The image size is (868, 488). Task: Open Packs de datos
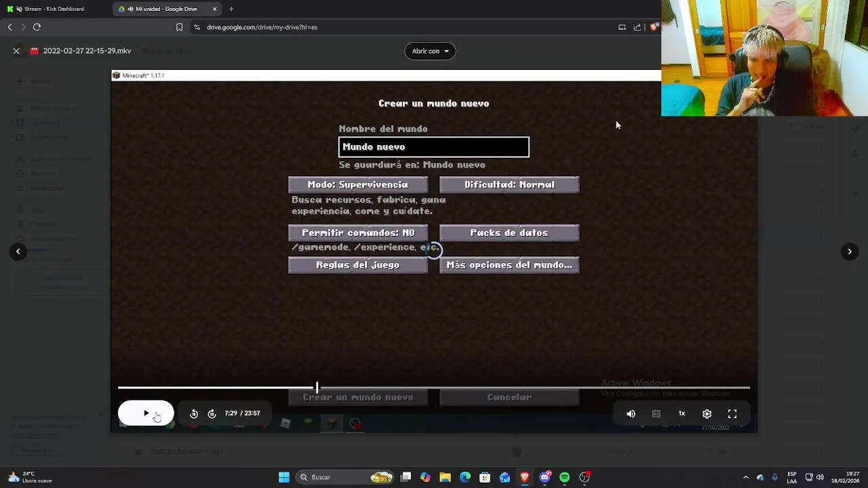point(509,232)
